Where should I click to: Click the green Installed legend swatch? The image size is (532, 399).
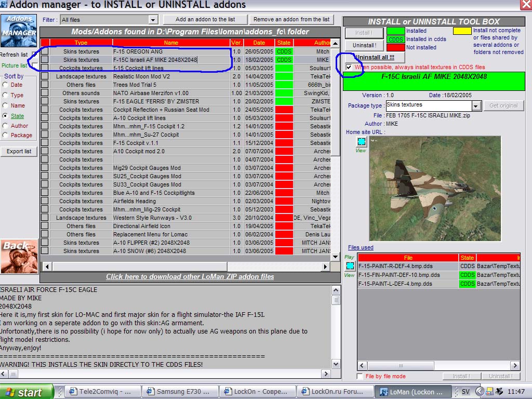(395, 31)
